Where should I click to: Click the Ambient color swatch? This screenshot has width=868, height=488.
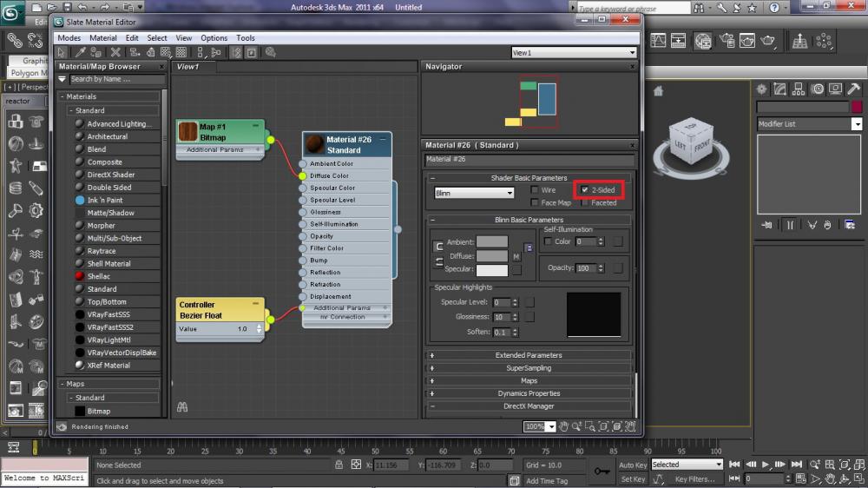point(492,242)
